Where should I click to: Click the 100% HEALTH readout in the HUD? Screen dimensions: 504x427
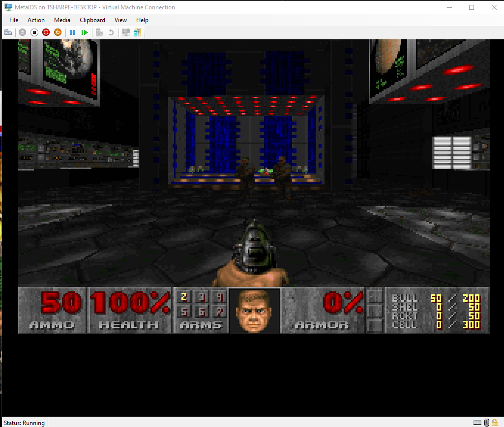[130, 302]
